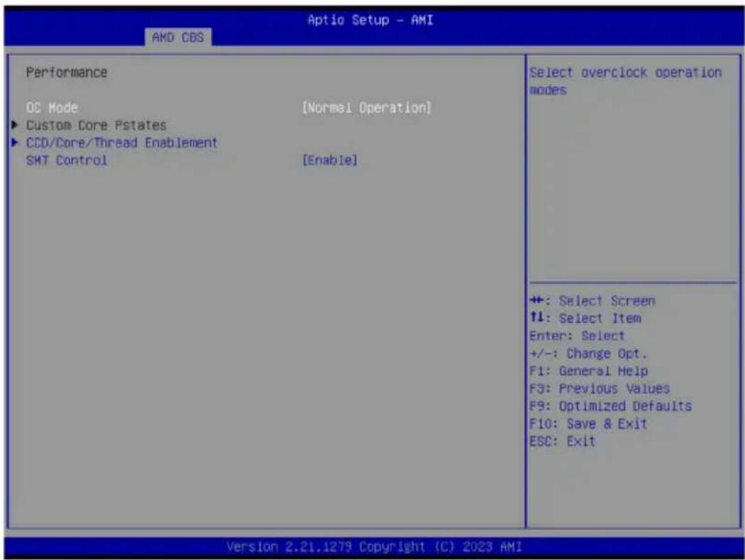Click the Select overclock operation modes help text

pos(625,81)
